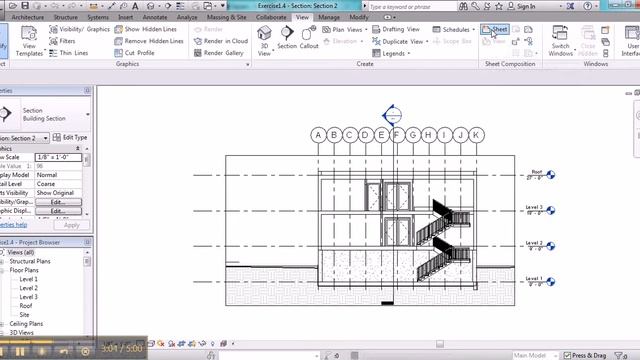Screen dimensions: 640x360
Task: Click the Save icon in quick access
Action: (x=25, y=6)
